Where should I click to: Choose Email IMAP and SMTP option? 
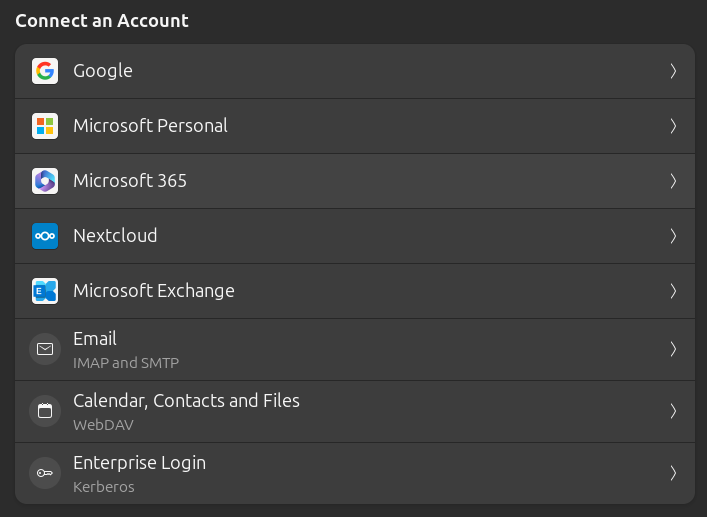(125, 349)
